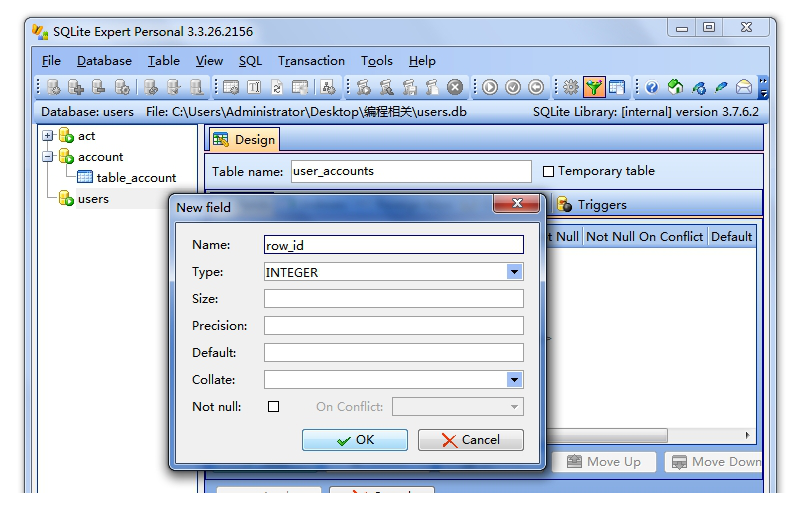Switch to the Triggers tab

pyautogui.click(x=592, y=205)
